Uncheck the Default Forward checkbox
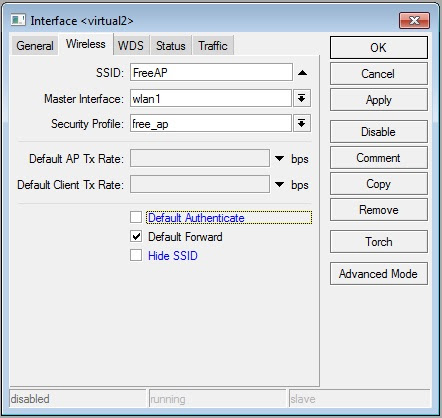 136,237
